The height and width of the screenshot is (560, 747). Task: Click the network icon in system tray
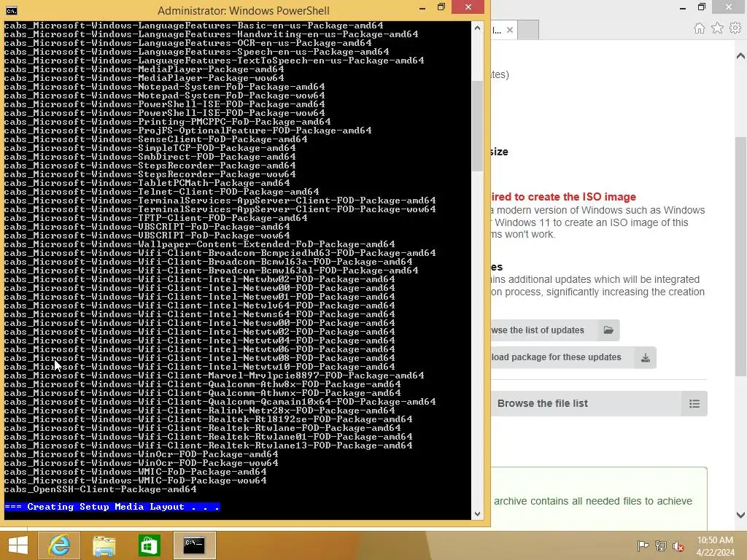[x=661, y=545]
